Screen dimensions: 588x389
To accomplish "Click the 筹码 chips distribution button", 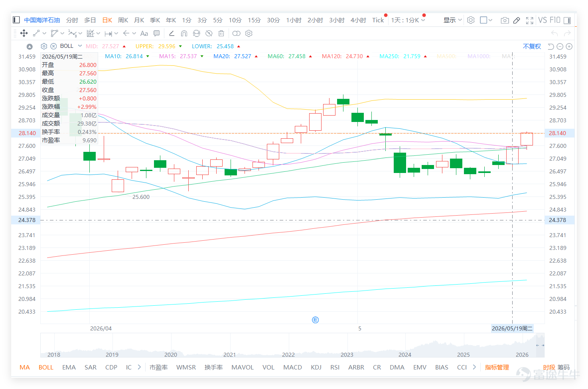I will tap(564, 367).
